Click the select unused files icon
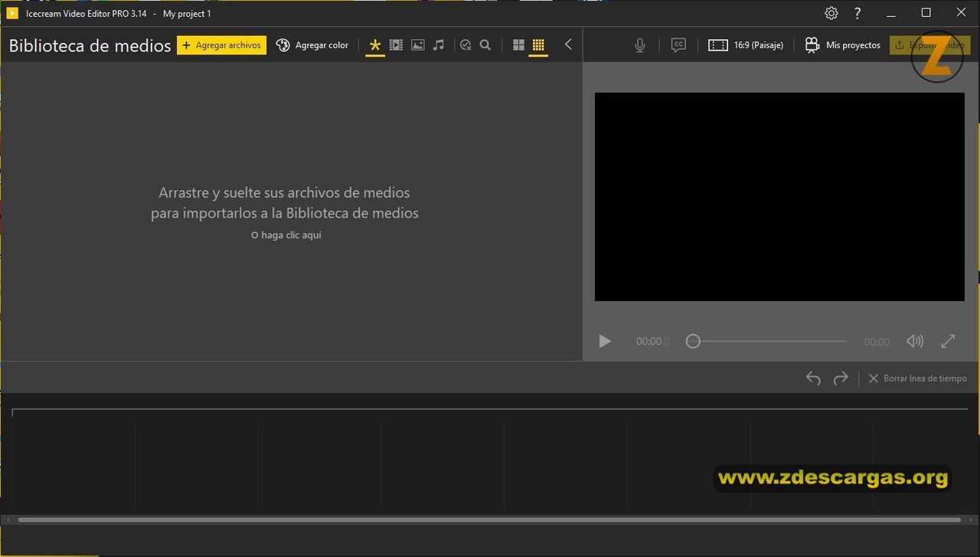 465,45
